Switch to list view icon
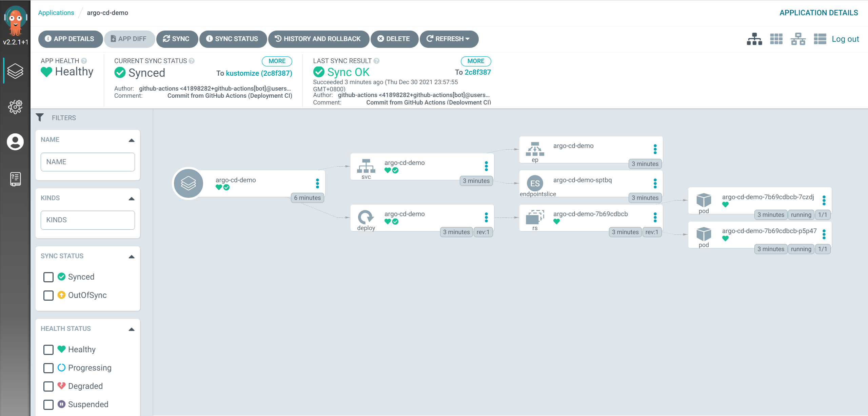 (x=820, y=39)
